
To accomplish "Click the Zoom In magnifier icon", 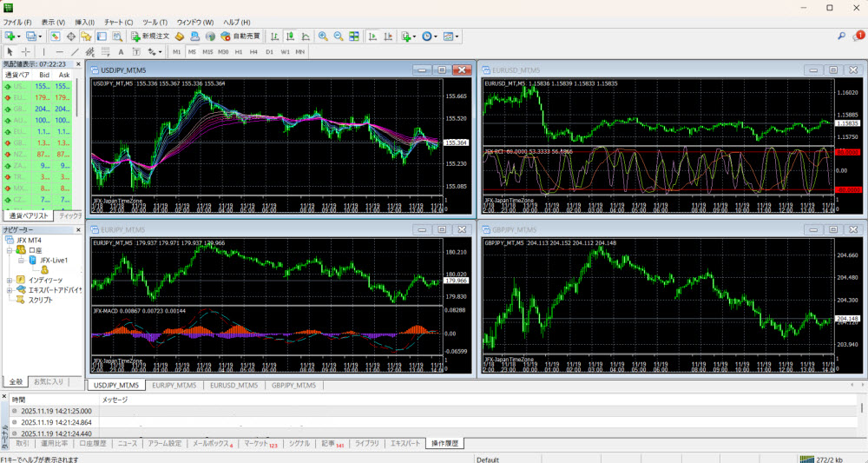I will 323,36.
